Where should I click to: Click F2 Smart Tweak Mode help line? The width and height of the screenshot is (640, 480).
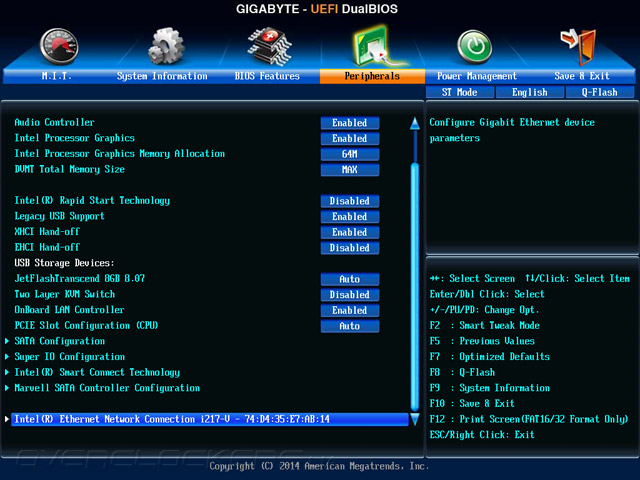[485, 325]
